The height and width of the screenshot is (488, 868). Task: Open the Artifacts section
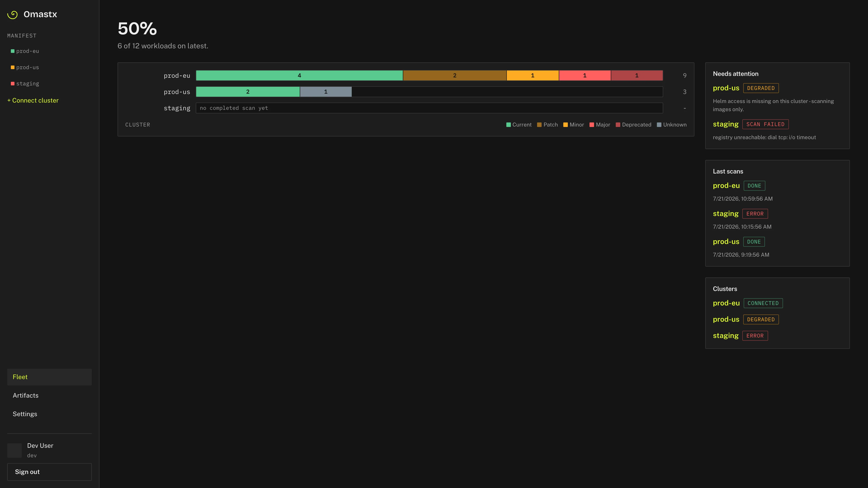click(49, 395)
